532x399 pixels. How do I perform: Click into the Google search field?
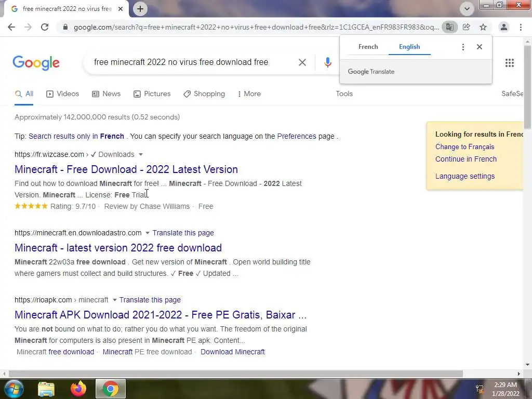(x=193, y=62)
